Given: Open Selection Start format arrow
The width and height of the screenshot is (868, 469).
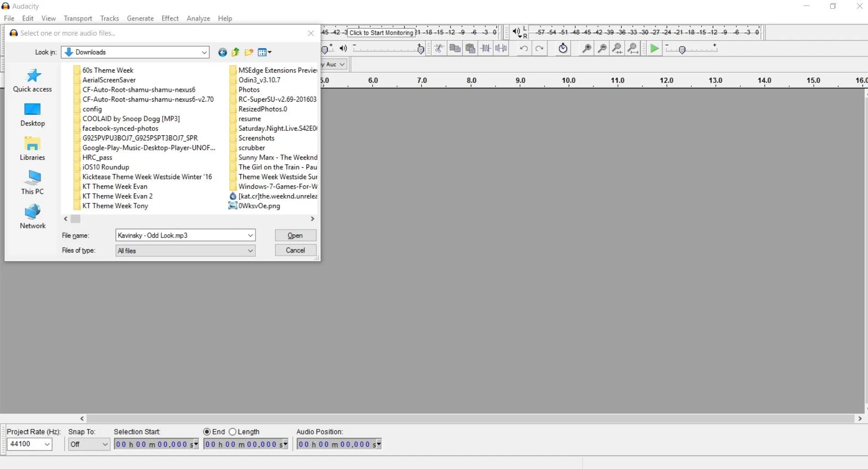Looking at the screenshot, I should pyautogui.click(x=196, y=444).
